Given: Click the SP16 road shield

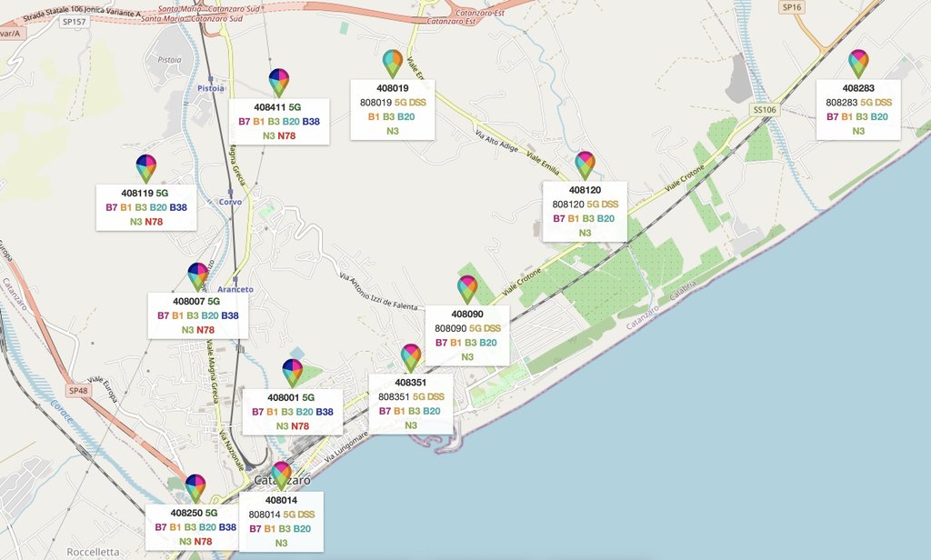Looking at the screenshot, I should click(792, 7).
